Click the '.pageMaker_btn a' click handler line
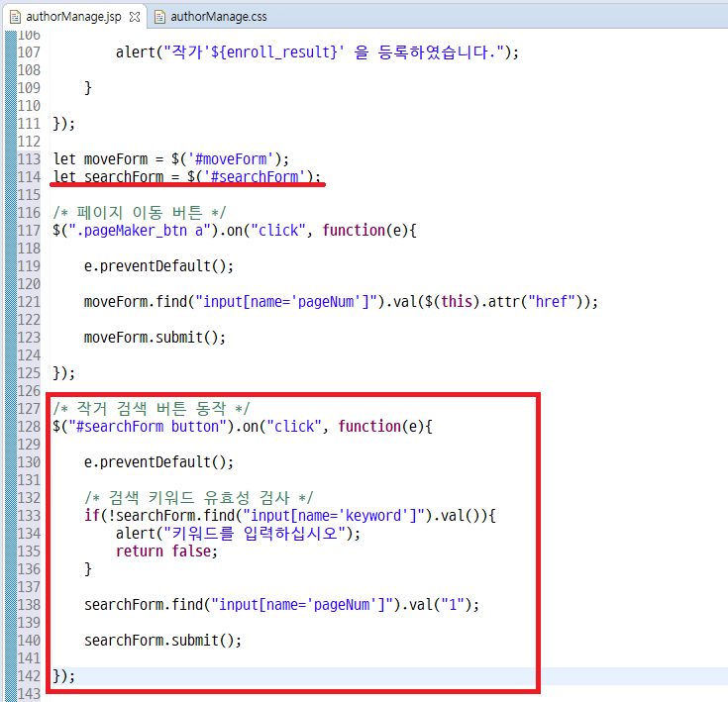This screenshot has height=702, width=728. tap(235, 231)
